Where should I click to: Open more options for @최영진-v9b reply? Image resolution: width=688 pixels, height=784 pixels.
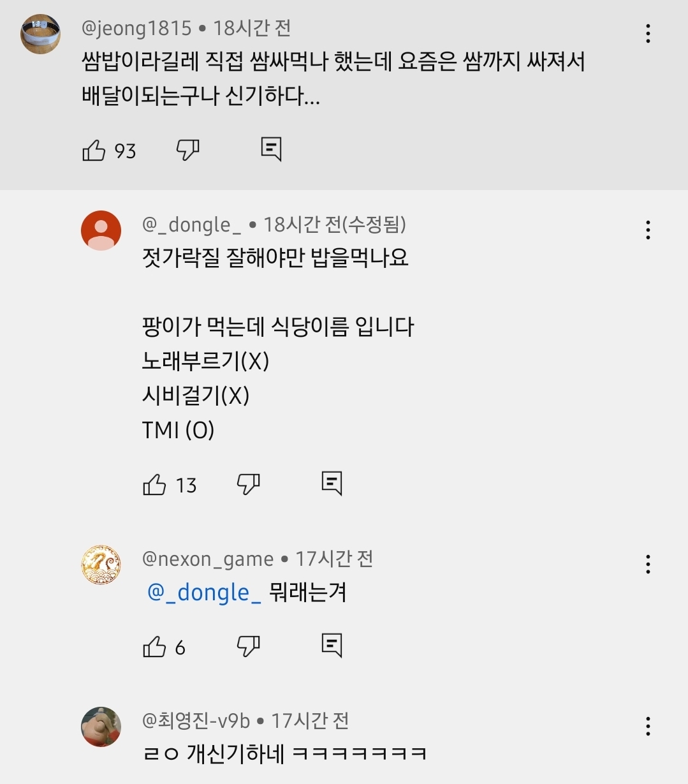click(648, 726)
